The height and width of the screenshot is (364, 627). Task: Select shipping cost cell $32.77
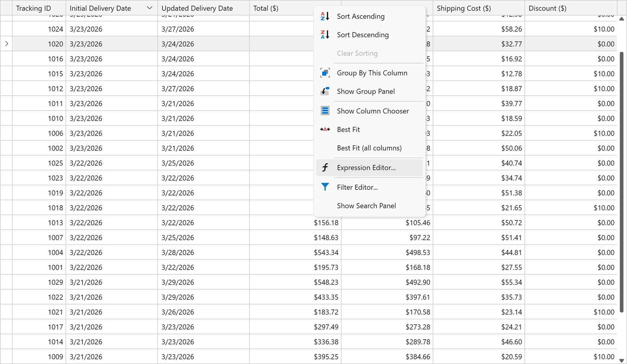pos(479,44)
